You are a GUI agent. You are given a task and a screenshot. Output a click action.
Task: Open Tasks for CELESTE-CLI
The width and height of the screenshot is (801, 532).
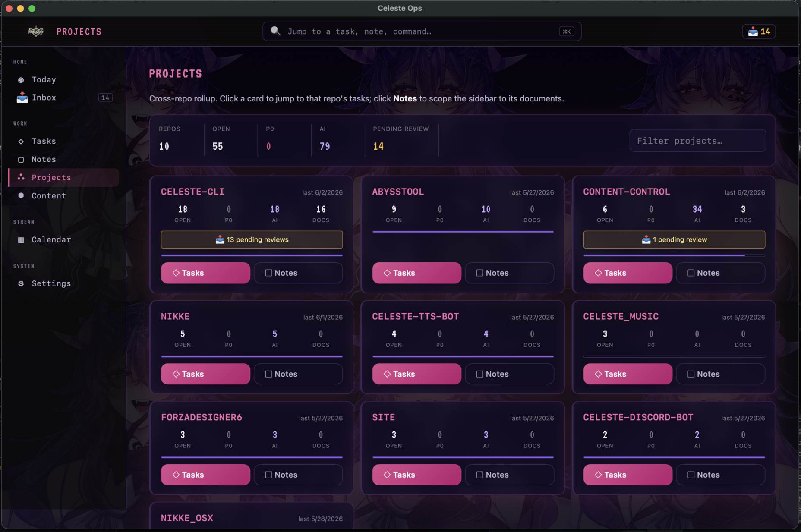click(x=205, y=273)
